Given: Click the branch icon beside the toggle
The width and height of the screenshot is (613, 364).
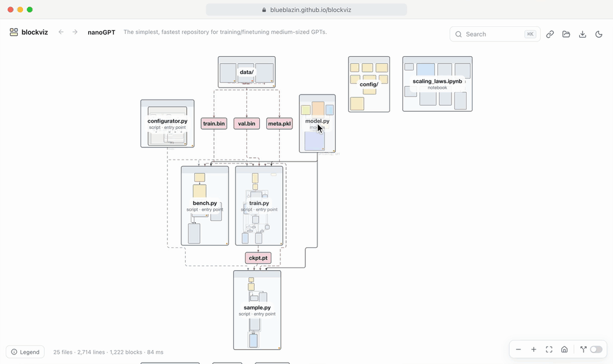Looking at the screenshot, I should click(583, 349).
